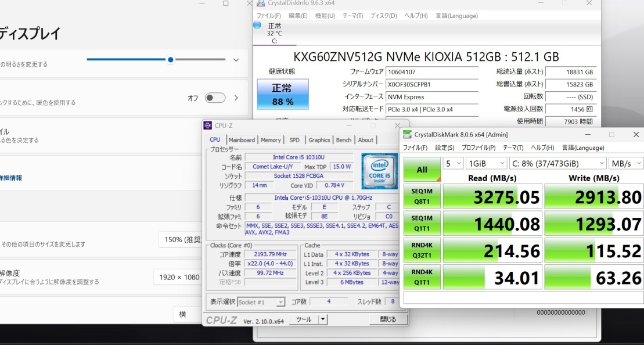Click the Intel Core i5 logo in CPU-Z
644x345 pixels.
(x=380, y=171)
